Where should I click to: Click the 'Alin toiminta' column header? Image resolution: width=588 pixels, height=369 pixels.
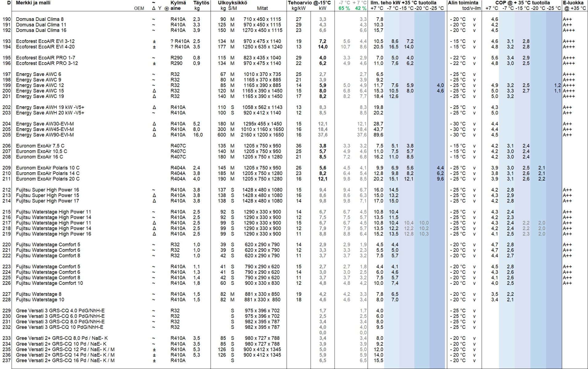tap(463, 3)
